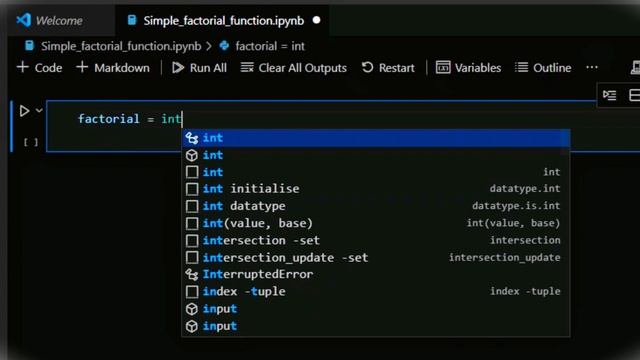Click the snippet icon beside 'int initialise'
Image resolution: width=640 pixels, height=360 pixels.
[x=192, y=189]
